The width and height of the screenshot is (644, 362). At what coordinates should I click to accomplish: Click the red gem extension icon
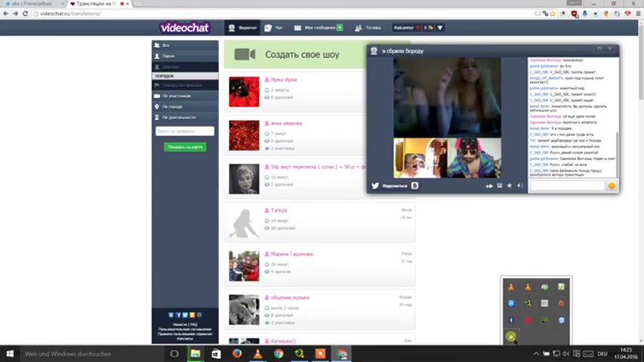click(627, 14)
